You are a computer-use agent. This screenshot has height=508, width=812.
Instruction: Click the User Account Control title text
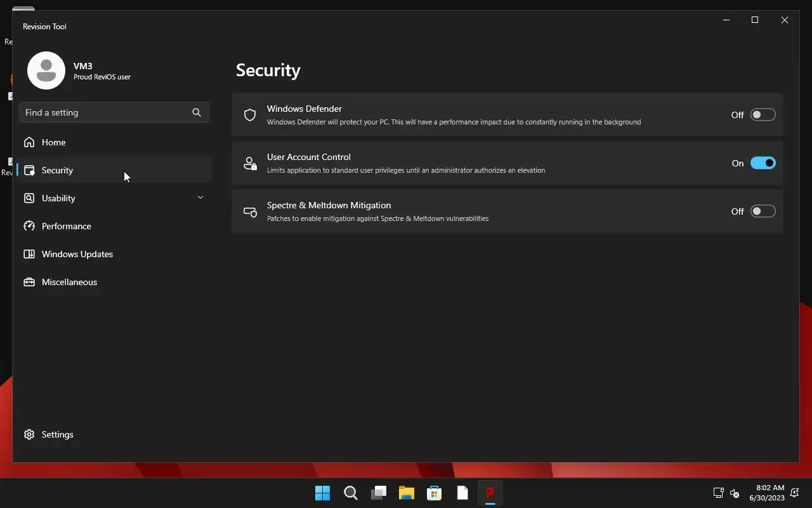coord(309,157)
